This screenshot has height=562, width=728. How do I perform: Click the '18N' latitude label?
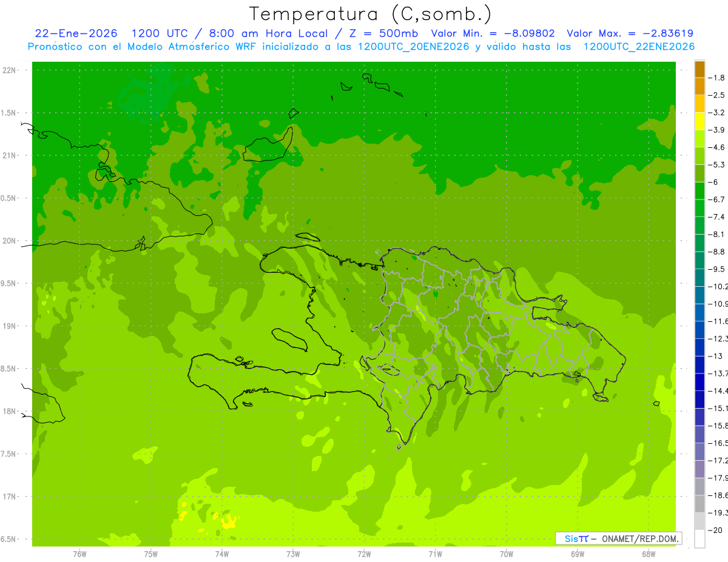[9, 412]
